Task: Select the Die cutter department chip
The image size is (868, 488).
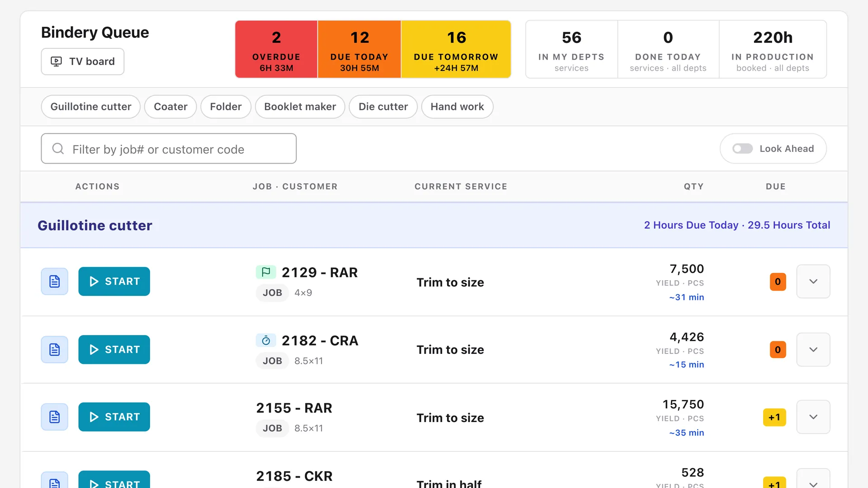Action: 383,107
